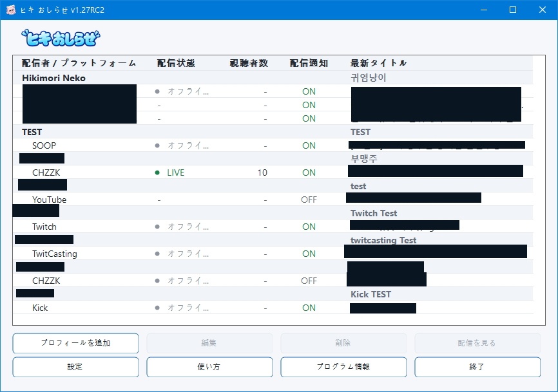The height and width of the screenshot is (392, 558).
Task: Select the TwitCasting platform row
Action: click(x=273, y=254)
